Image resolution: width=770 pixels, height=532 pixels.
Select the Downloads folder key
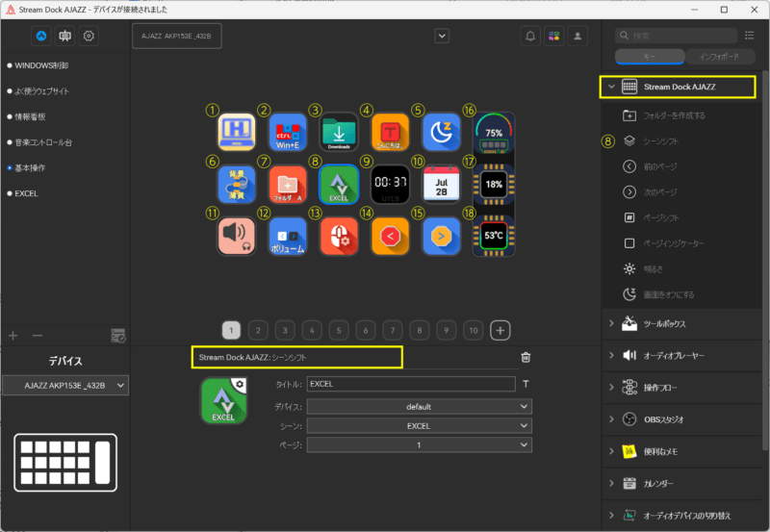pyautogui.click(x=339, y=133)
